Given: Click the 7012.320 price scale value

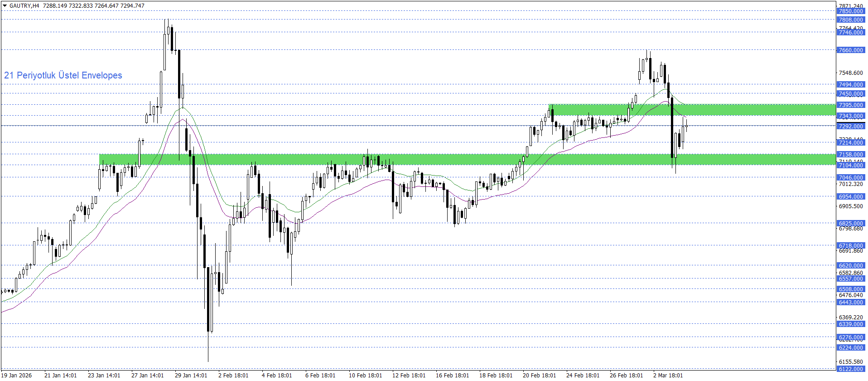Looking at the screenshot, I should [851, 184].
